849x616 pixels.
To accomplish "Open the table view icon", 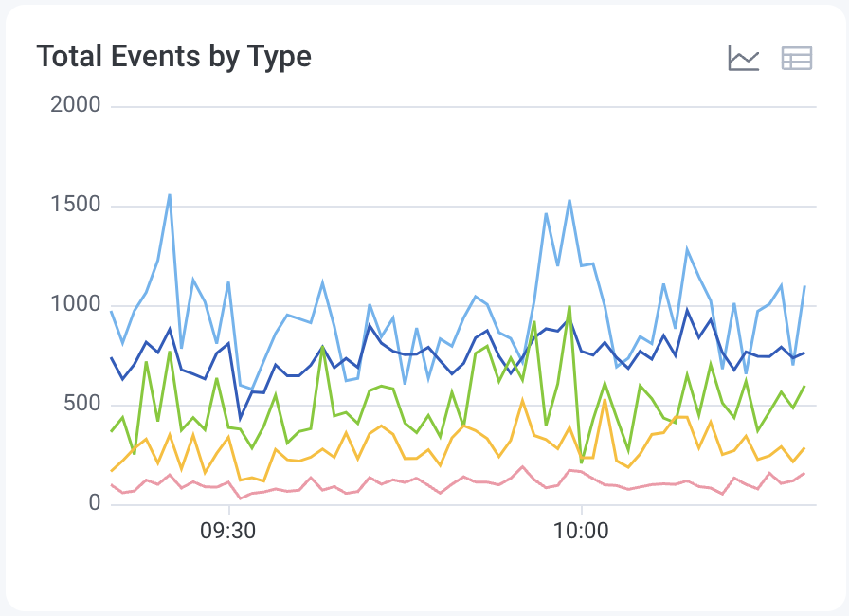I will tap(797, 58).
